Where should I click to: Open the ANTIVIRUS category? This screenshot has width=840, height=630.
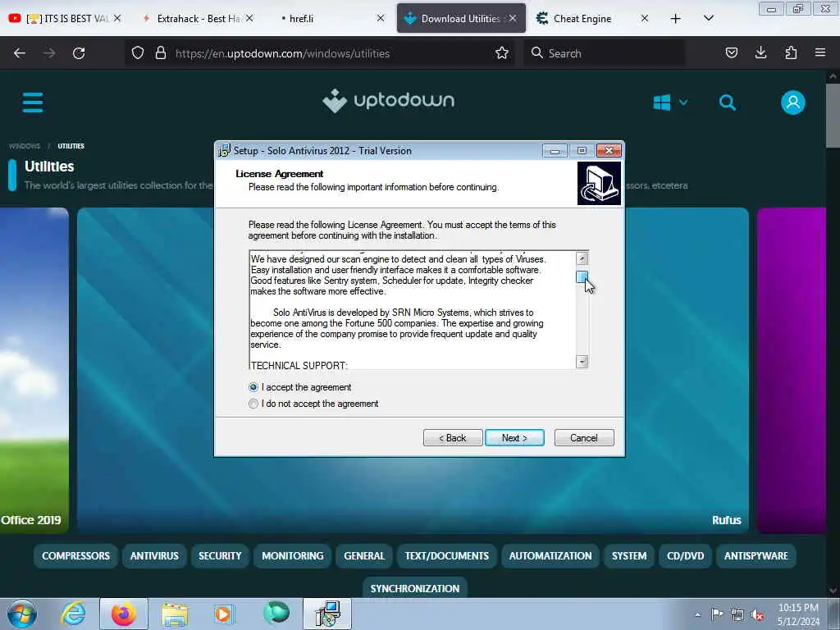pos(154,556)
